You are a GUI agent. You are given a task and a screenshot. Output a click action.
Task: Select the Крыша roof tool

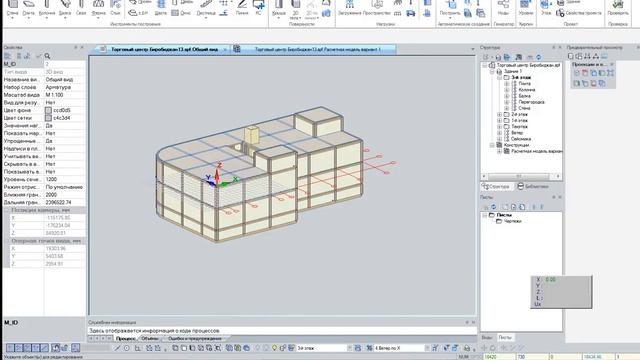click(279, 8)
